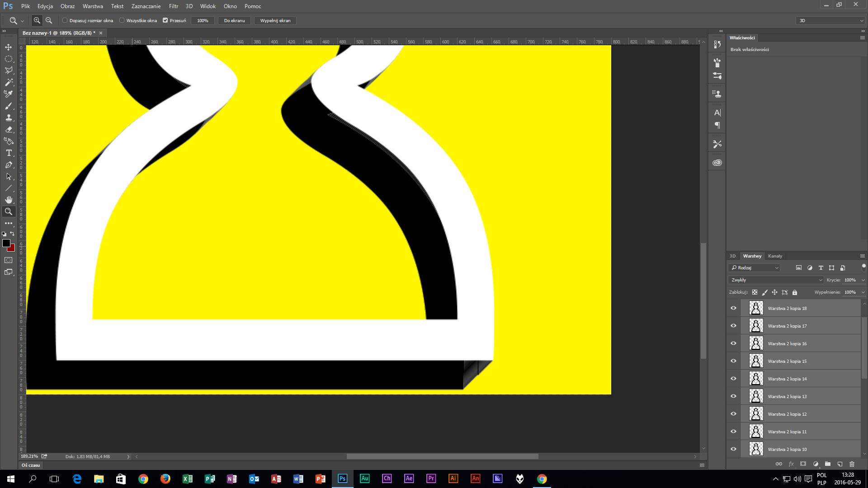Click the Do ekranu button
The width and height of the screenshot is (868, 488).
[234, 21]
